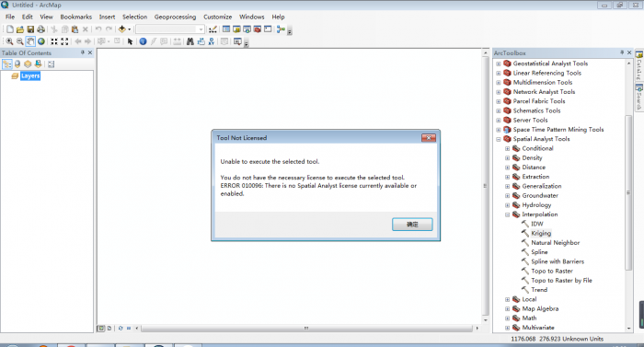Toggle List By Source view
The height and width of the screenshot is (347, 644).
17,64
